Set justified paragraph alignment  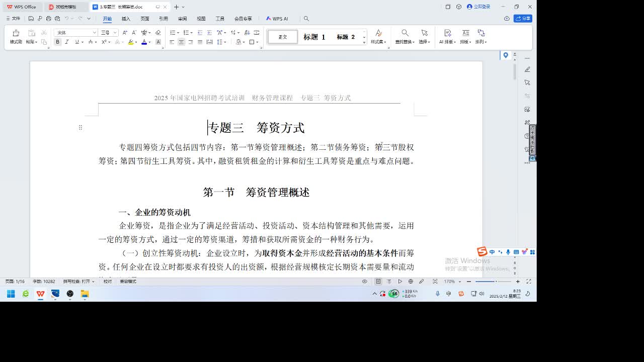pos(200,42)
